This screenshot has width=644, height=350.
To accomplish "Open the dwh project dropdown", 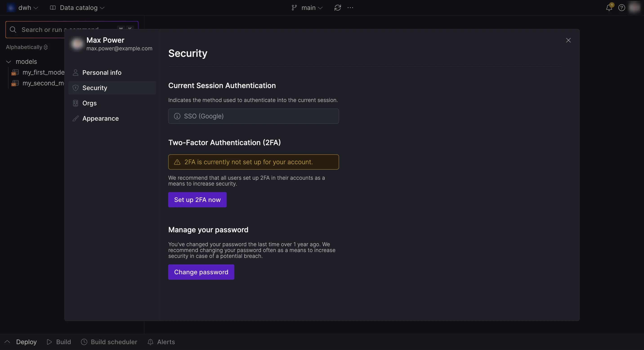I will click(28, 8).
